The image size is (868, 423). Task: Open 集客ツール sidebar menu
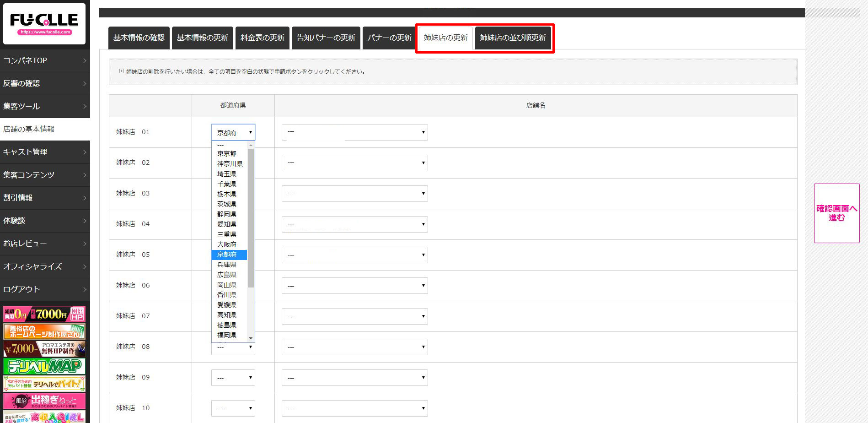pos(45,106)
